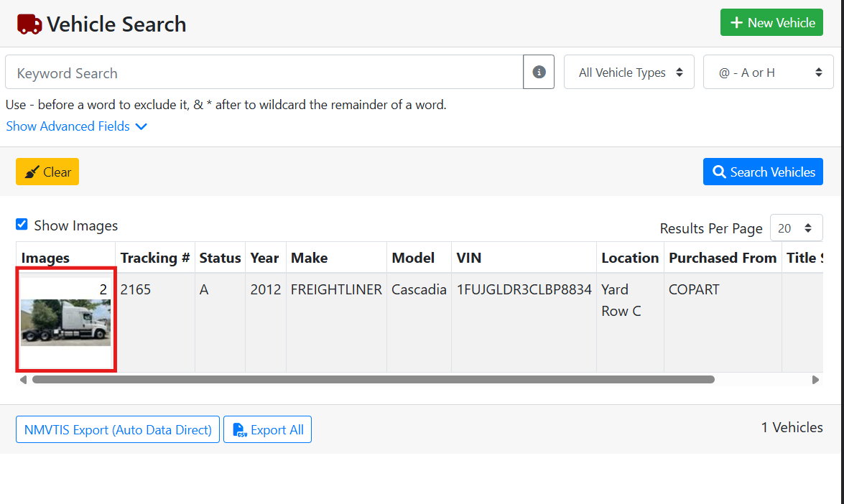Click the scroll left arrow of table
This screenshot has height=504, width=844.
23,380
